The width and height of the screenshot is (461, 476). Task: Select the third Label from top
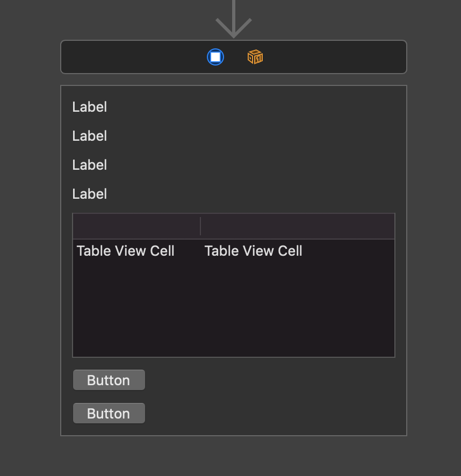tap(90, 165)
